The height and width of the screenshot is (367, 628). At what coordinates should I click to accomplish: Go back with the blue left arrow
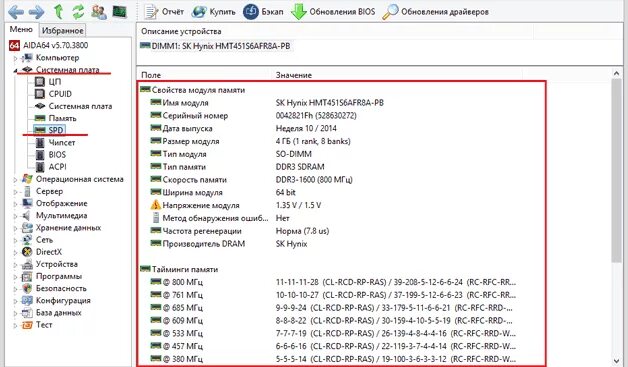coord(16,12)
